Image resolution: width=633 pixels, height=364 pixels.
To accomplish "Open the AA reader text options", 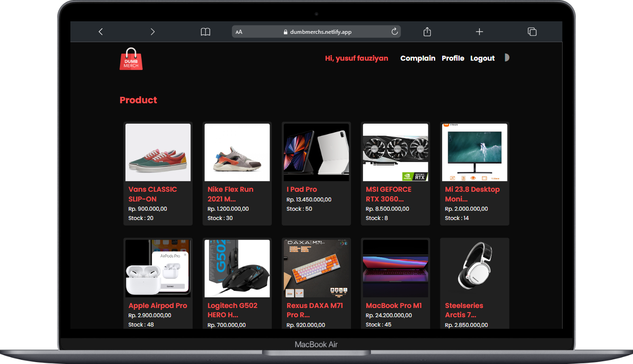I will (x=239, y=32).
